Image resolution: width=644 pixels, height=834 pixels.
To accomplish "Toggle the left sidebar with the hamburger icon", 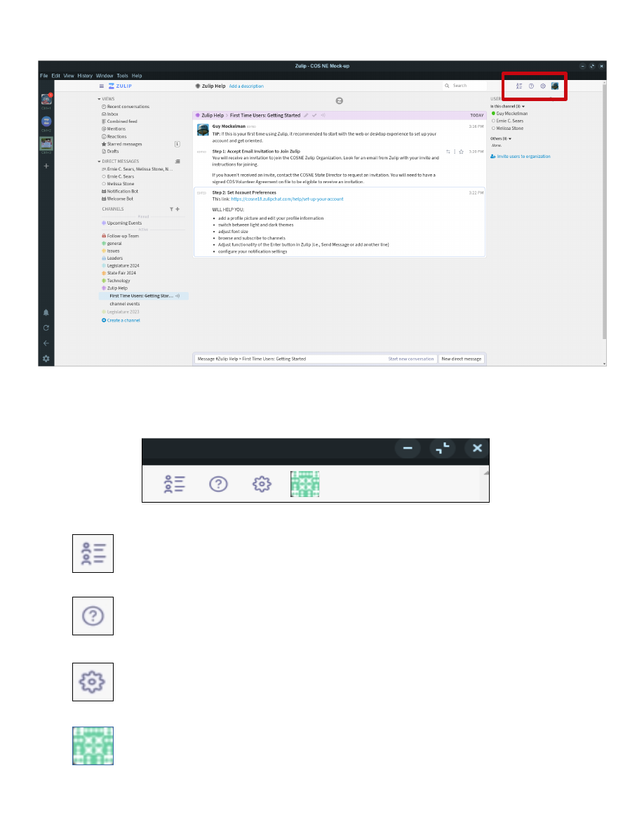I will pos(102,86).
